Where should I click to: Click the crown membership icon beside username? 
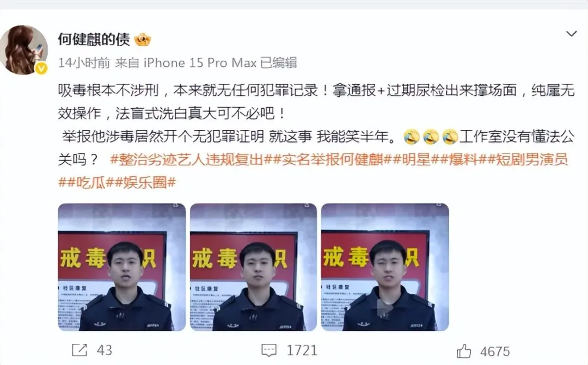pyautogui.click(x=143, y=39)
